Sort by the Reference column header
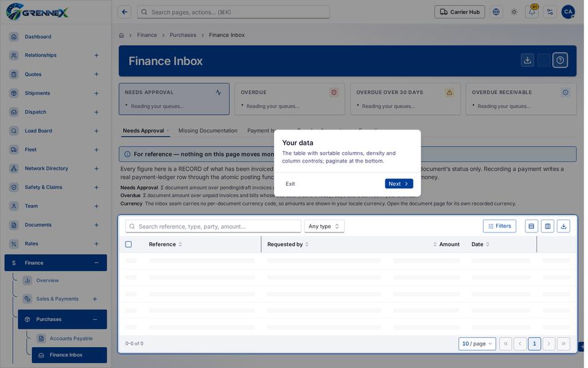588x368 pixels. 165,245
